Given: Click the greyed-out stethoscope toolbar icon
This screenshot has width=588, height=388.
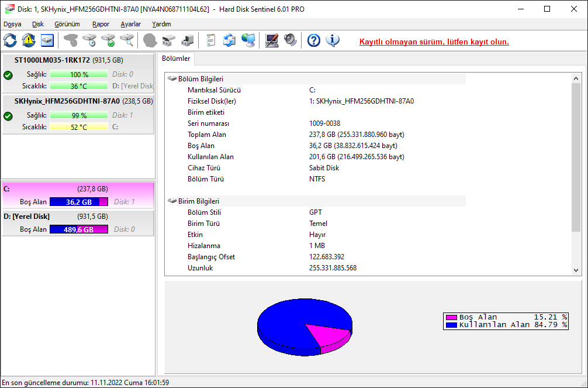Looking at the screenshot, I should (x=71, y=40).
